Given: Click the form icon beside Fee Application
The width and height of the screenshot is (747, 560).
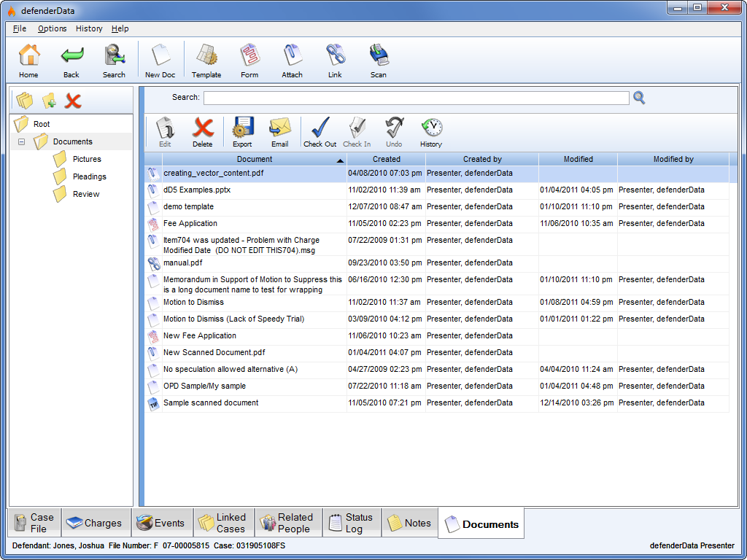Looking at the screenshot, I should pos(153,225).
